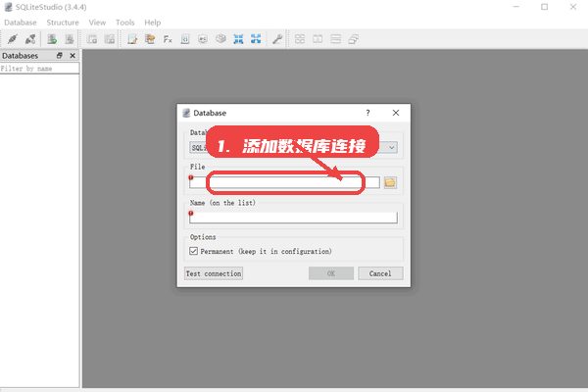Click the Edit database toolbar icon
This screenshot has height=392, width=588.
click(x=70, y=39)
